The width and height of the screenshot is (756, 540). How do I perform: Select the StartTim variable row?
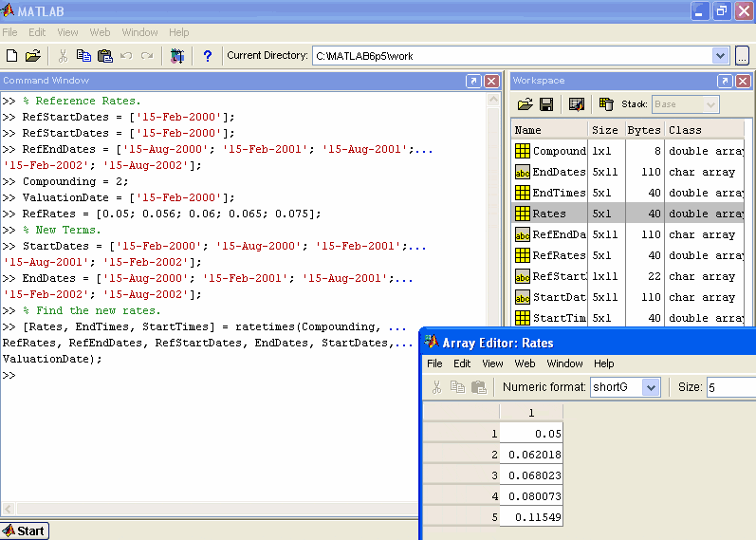628,318
